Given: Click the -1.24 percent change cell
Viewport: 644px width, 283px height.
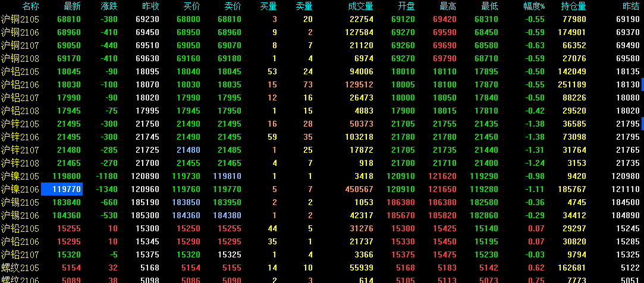Looking at the screenshot, I should pyautogui.click(x=535, y=163).
